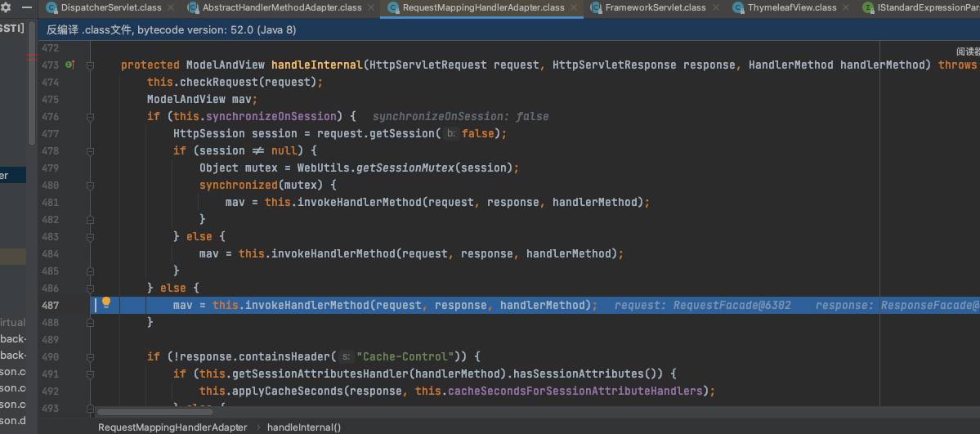Screen dimensions: 980x434
Task: Click synchronizeOnSession field on line 476
Action: (271, 116)
